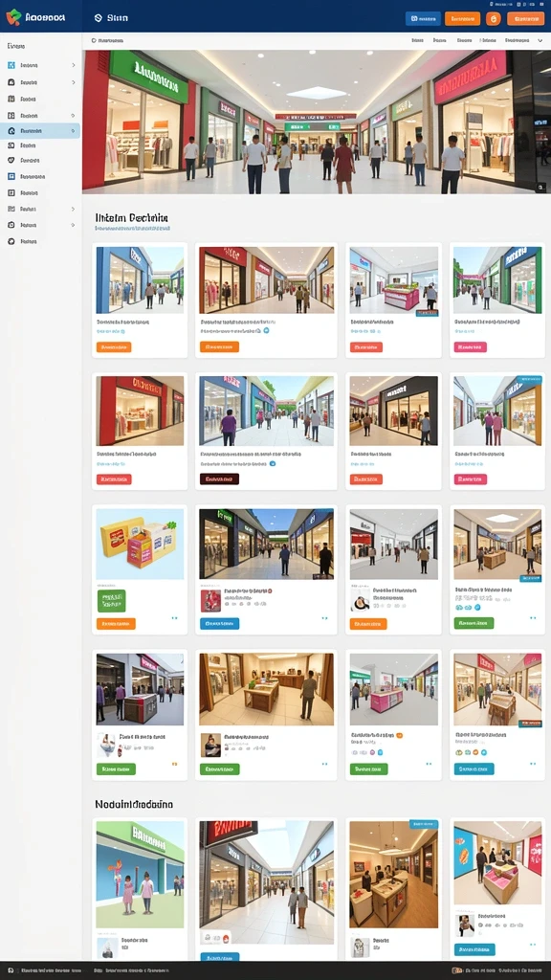Viewport: 551px width, 980px height.
Task: Click the red avatar icon in the third card row
Action: 210,601
